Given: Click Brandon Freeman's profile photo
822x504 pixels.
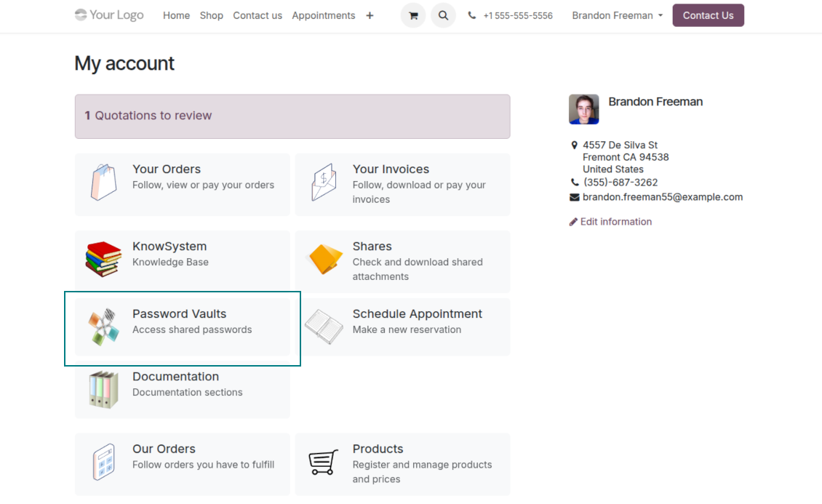Looking at the screenshot, I should pyautogui.click(x=583, y=109).
